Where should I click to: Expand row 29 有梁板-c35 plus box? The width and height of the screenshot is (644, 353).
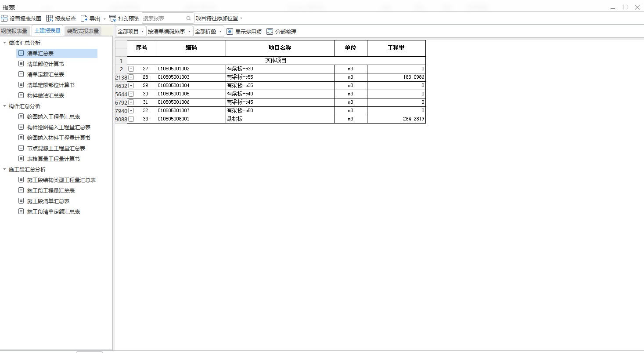tap(131, 86)
